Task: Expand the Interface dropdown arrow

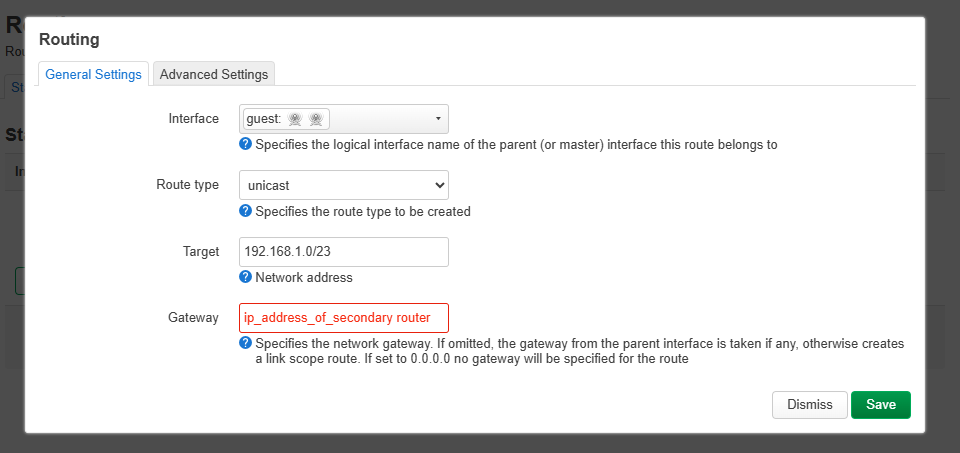Action: (x=438, y=119)
